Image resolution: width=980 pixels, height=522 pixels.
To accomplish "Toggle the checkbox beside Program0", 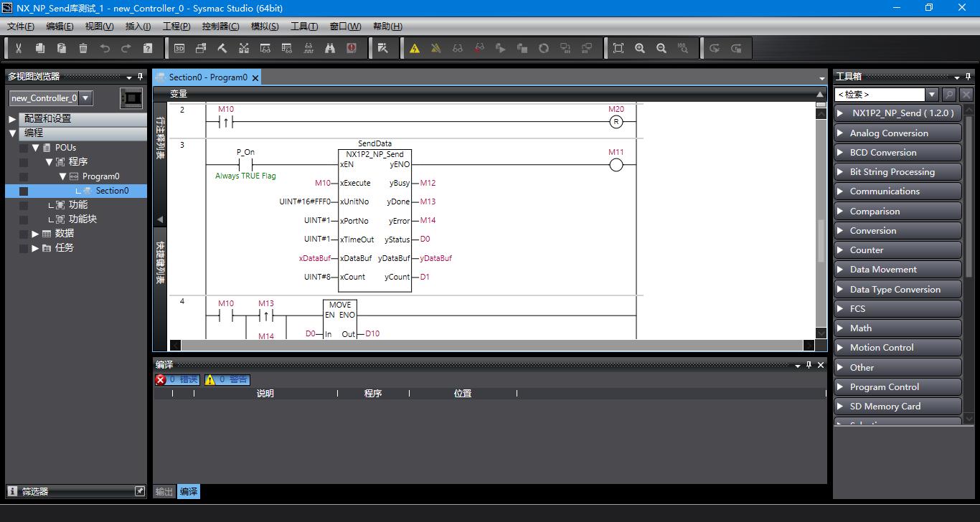I will [24, 176].
